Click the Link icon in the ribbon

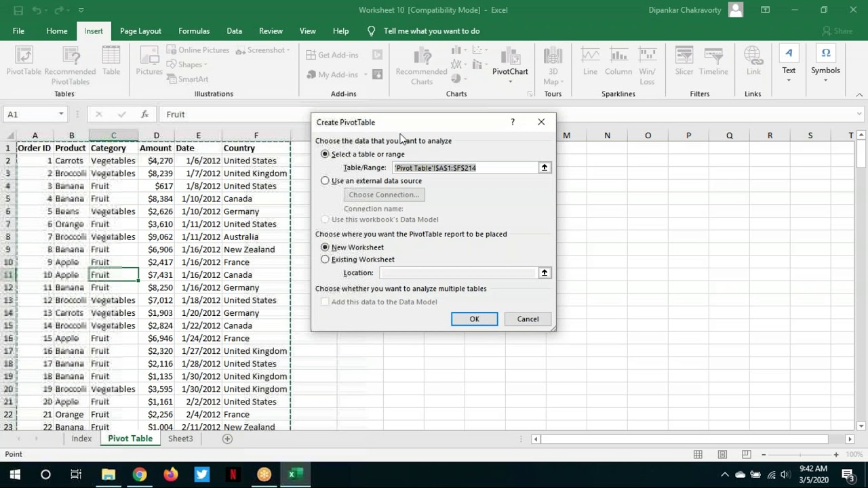(753, 61)
